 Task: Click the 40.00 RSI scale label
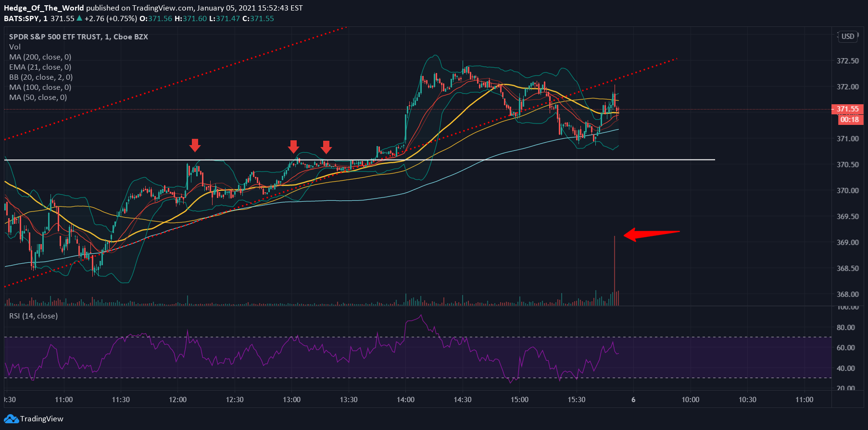pyautogui.click(x=846, y=369)
